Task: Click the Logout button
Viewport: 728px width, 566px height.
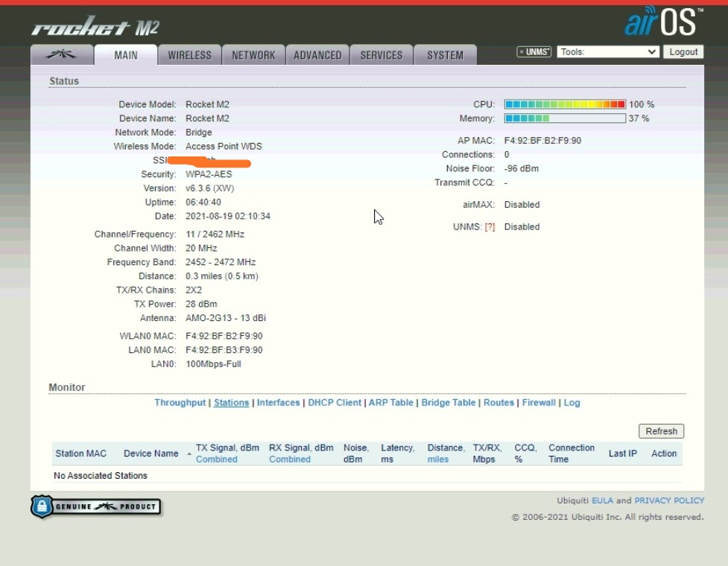Action: [683, 52]
